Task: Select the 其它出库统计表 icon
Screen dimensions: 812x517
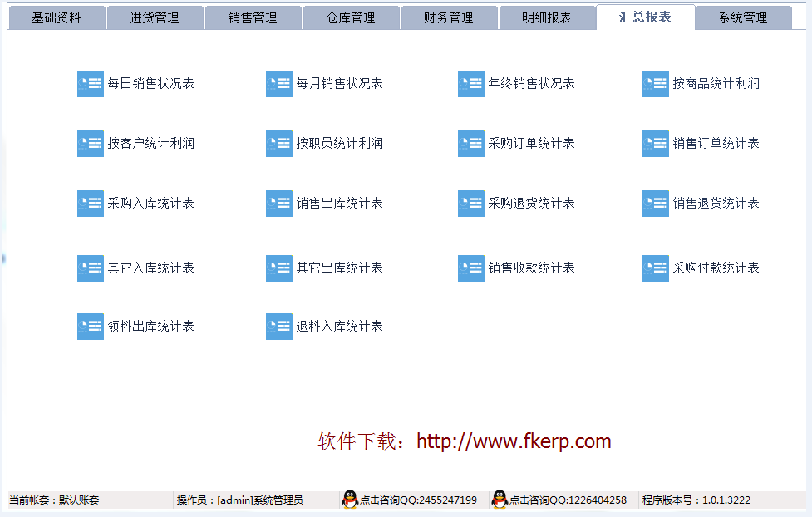Action: click(x=279, y=268)
